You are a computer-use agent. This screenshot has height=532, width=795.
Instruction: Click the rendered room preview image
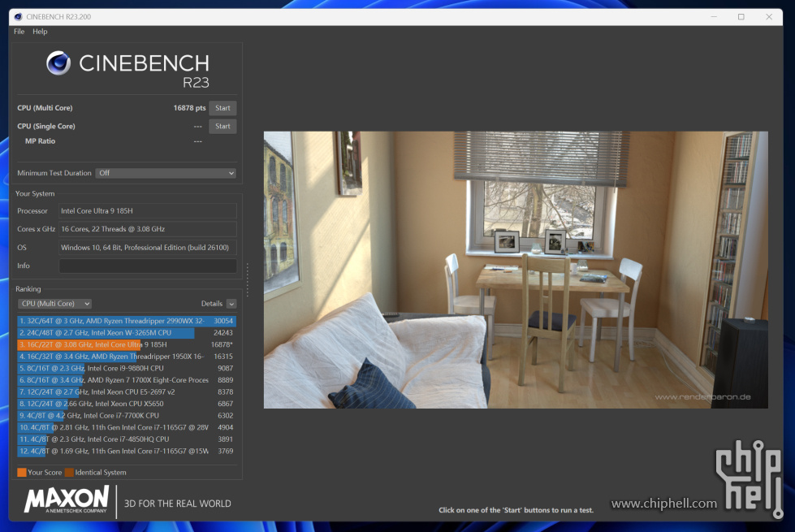[516, 270]
